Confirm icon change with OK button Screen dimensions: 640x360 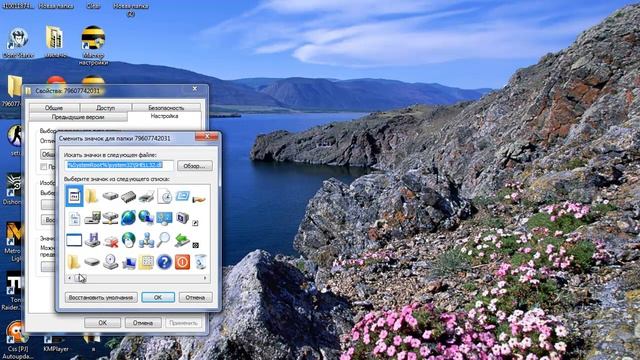pyautogui.click(x=158, y=297)
